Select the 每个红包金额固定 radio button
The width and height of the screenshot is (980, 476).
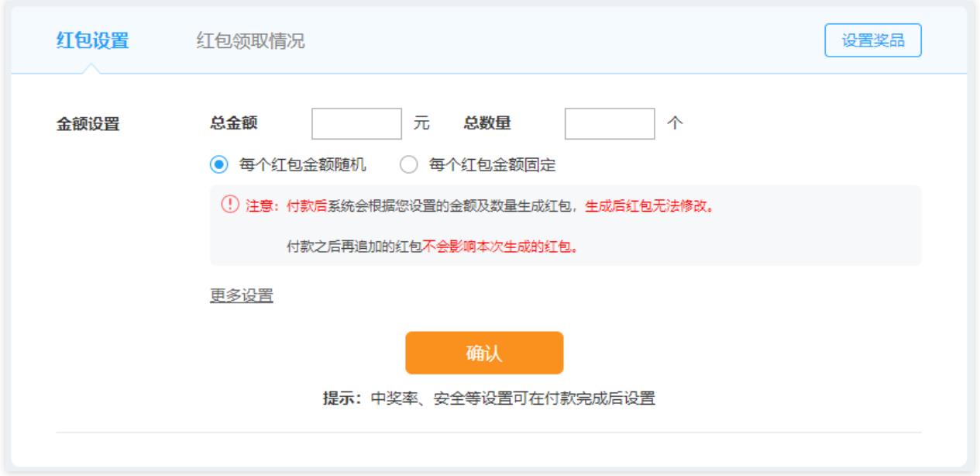(x=408, y=165)
